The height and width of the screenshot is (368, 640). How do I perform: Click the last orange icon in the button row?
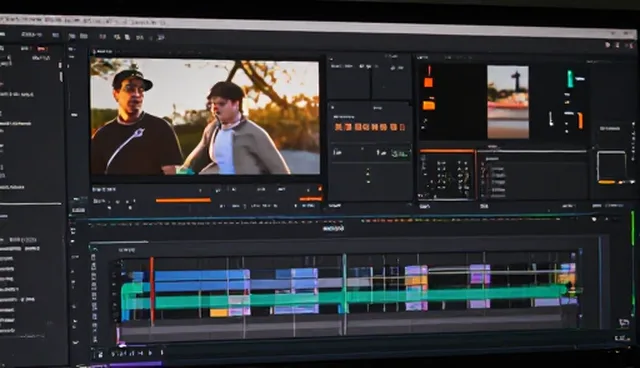click(x=402, y=127)
